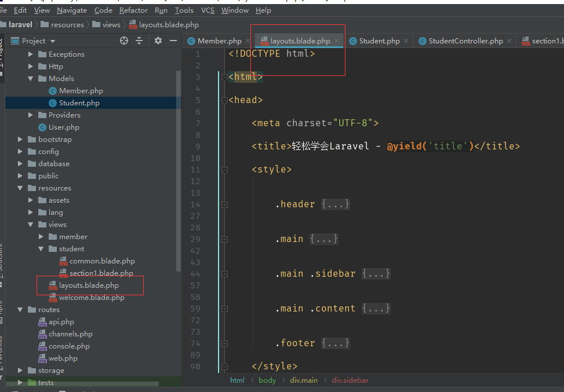
Task: Collapse the student folder in views
Action: coord(41,249)
